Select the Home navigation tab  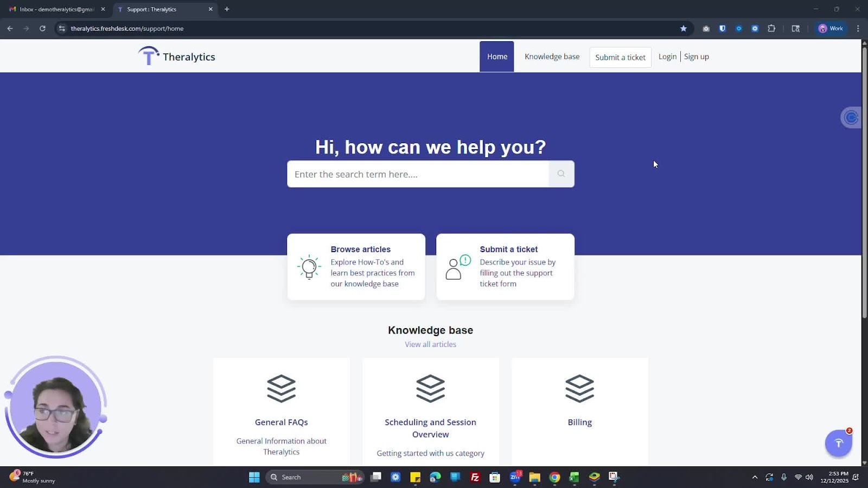tap(496, 56)
